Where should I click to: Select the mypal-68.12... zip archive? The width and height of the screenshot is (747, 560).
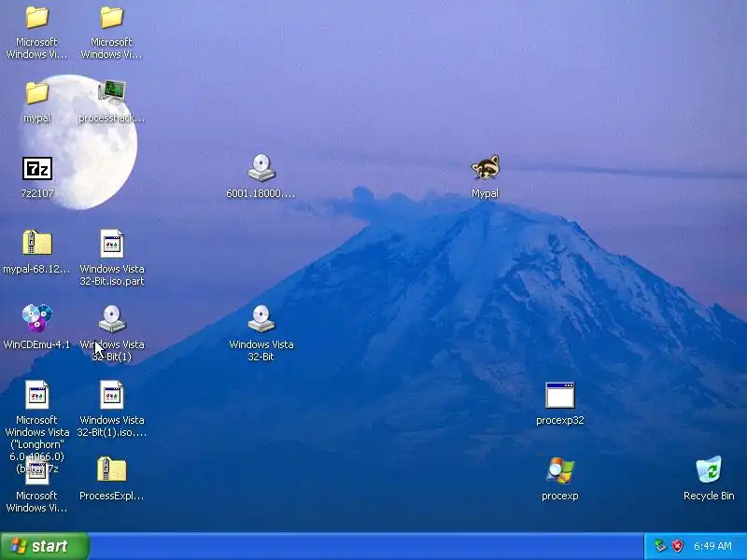tap(37, 244)
